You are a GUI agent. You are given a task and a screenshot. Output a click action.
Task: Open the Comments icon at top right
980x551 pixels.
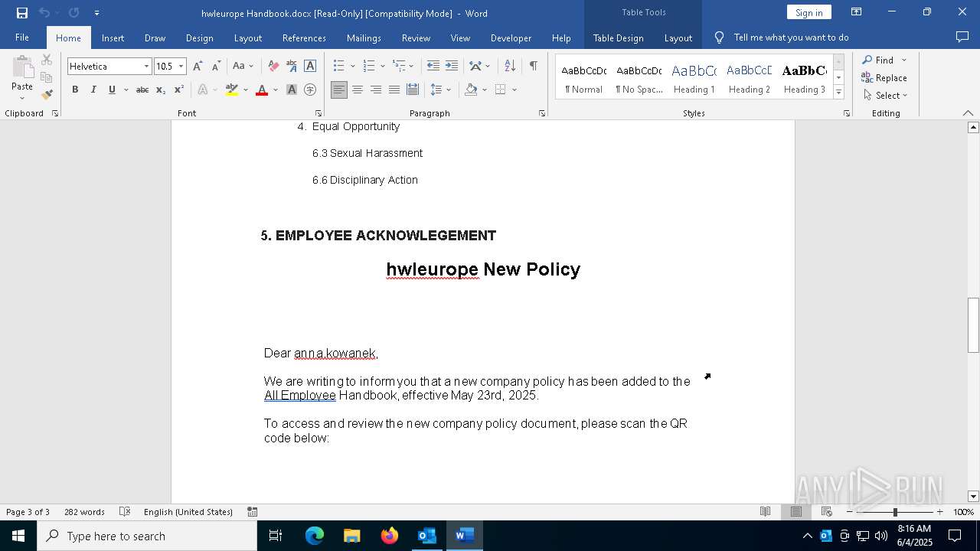(962, 37)
